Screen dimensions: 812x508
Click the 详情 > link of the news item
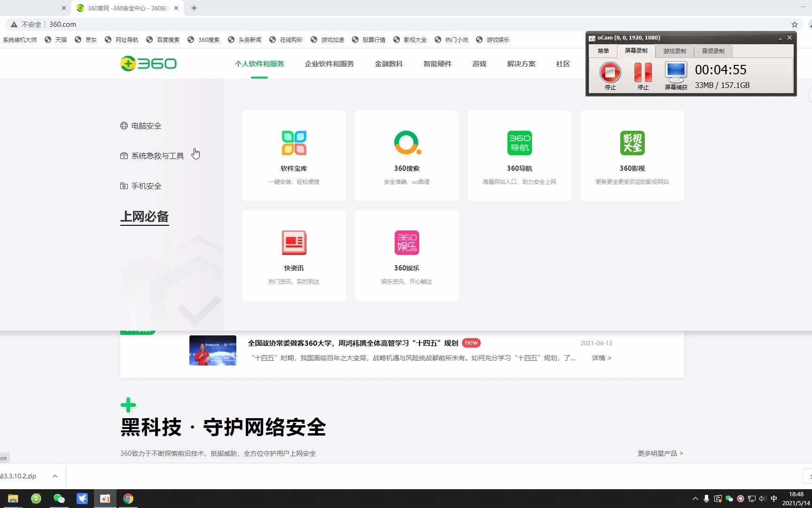[x=601, y=358]
